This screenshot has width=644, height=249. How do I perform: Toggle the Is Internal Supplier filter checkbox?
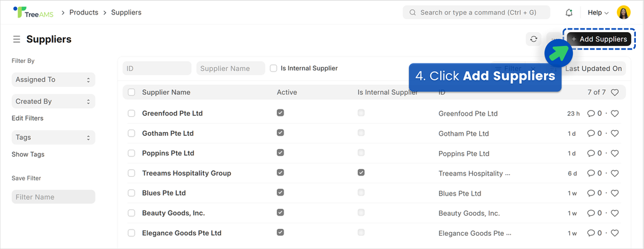[274, 68]
